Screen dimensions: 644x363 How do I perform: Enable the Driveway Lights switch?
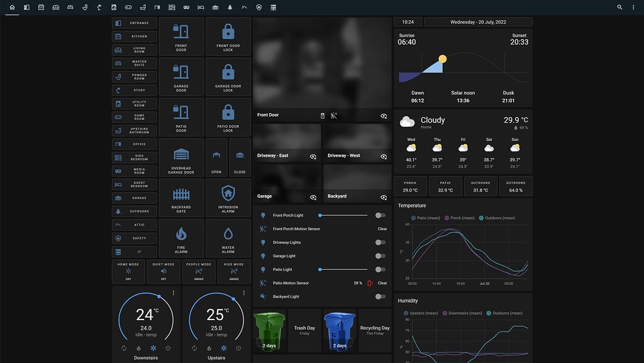pyautogui.click(x=380, y=242)
